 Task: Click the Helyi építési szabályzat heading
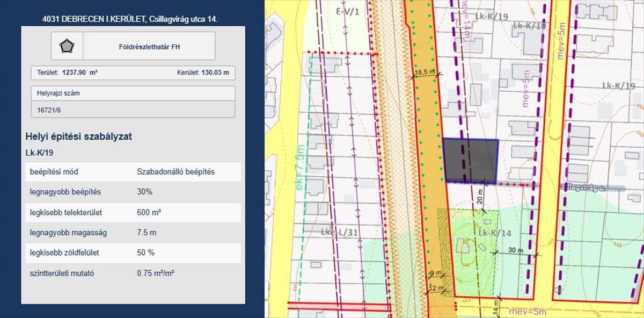[78, 136]
